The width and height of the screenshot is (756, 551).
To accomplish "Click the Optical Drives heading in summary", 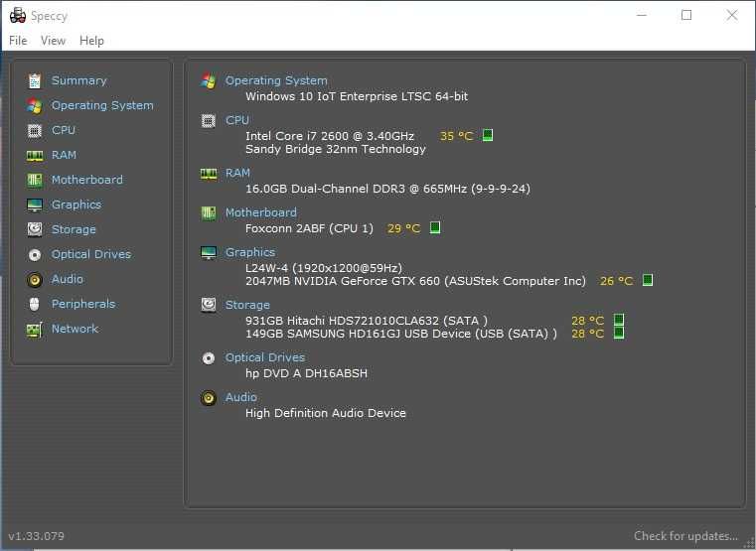I will [265, 357].
